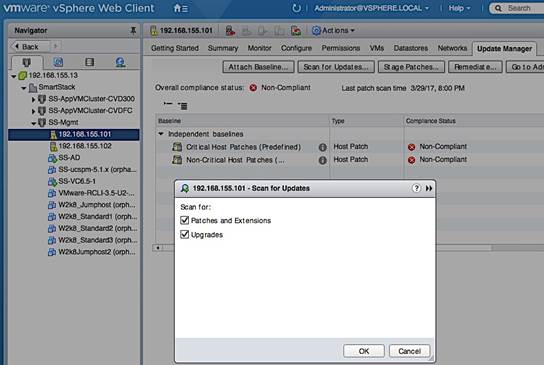Toggle Patches and Extensions checkbox
This screenshot has width=544, height=365.
pos(185,220)
